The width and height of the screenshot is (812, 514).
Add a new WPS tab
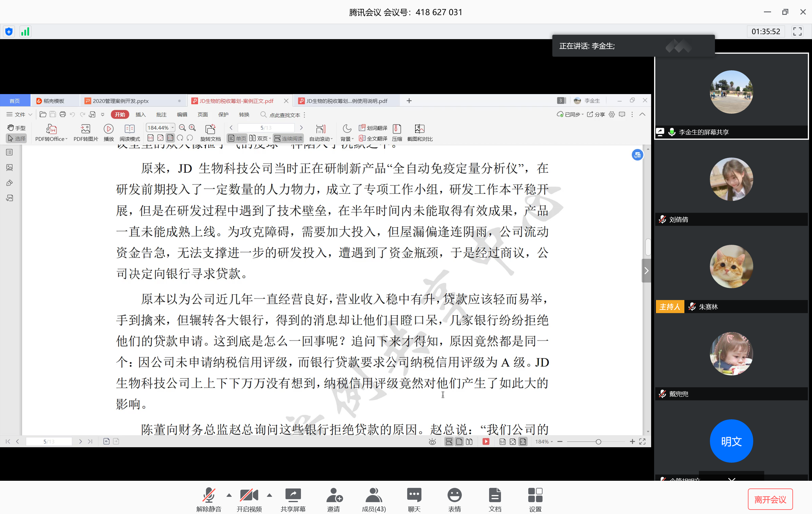[409, 101]
